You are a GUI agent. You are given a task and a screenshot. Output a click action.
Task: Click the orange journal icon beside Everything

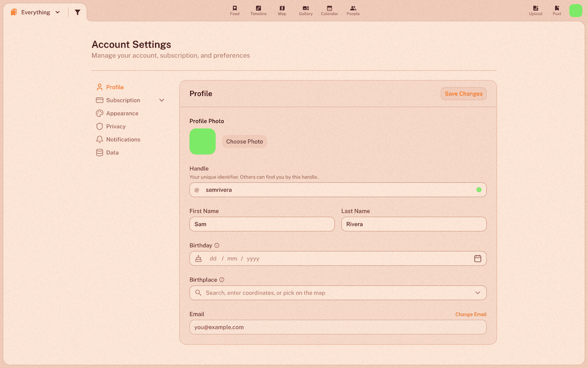pos(14,13)
